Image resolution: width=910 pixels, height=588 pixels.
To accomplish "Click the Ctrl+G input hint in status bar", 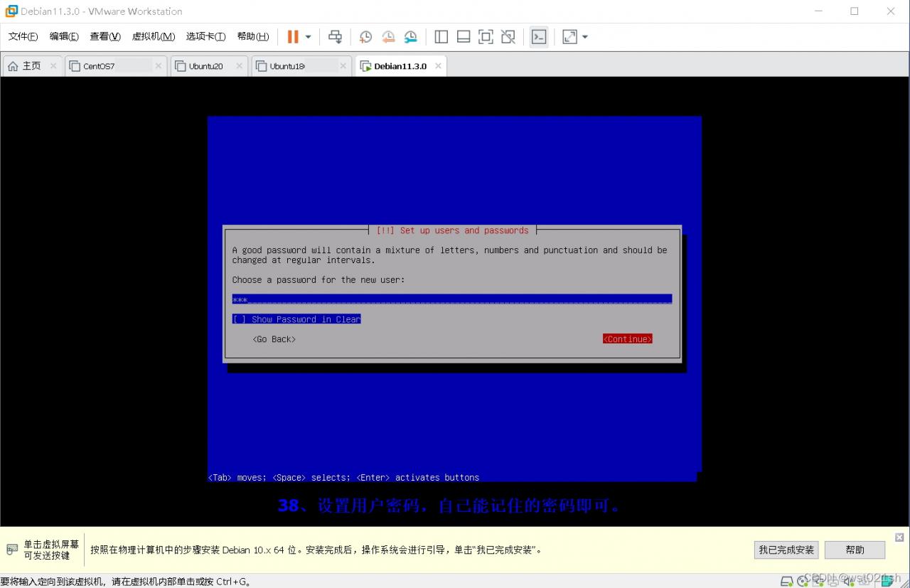I will (125, 582).
